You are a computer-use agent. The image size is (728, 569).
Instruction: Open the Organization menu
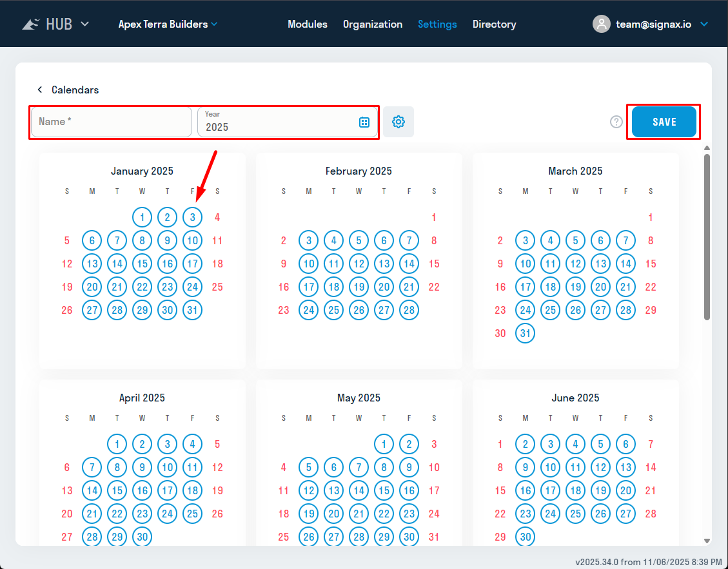point(372,24)
